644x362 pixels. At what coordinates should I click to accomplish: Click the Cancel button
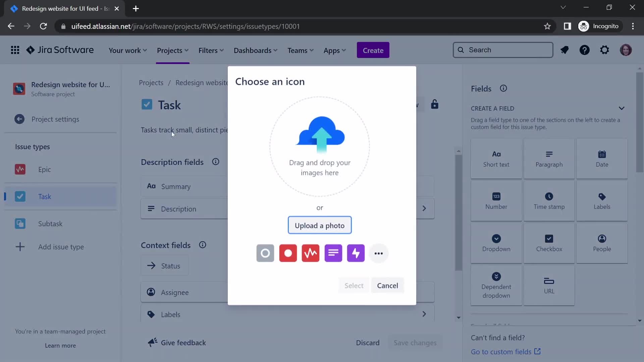(388, 285)
